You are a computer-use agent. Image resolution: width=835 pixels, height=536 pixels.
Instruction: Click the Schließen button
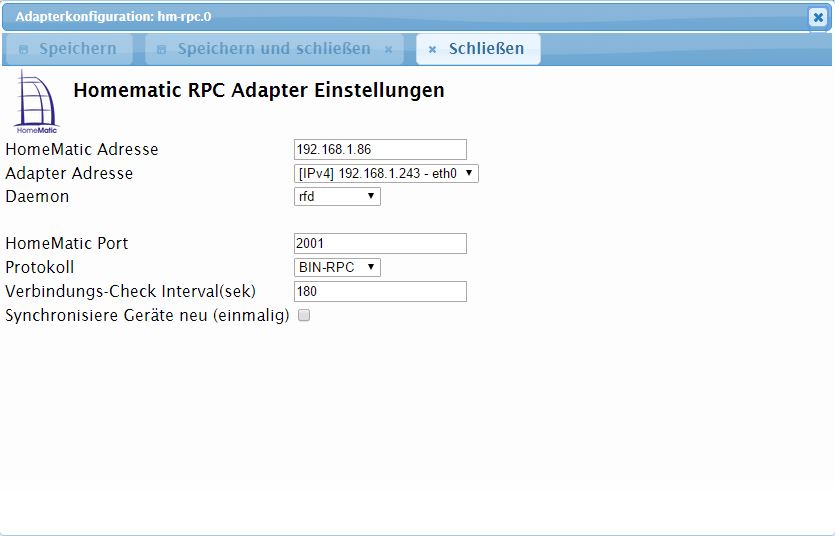click(x=478, y=49)
